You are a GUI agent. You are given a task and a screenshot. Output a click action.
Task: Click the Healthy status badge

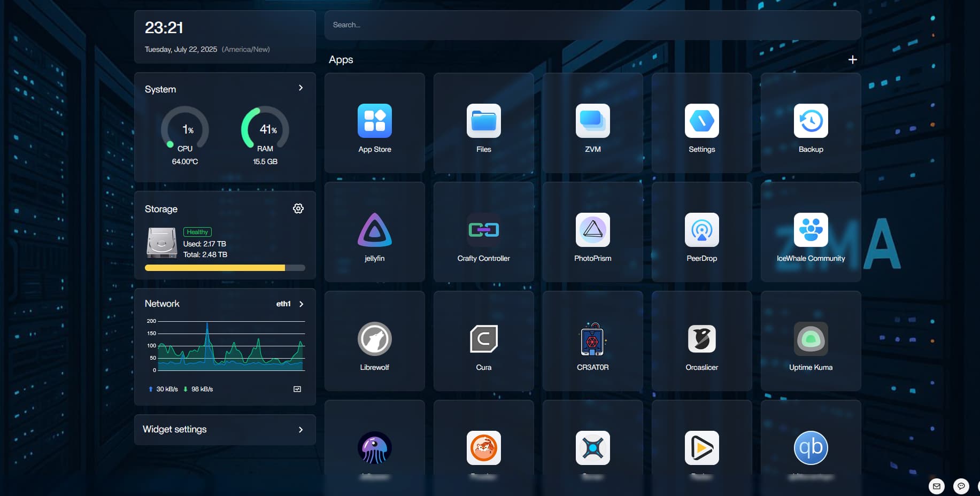(197, 232)
